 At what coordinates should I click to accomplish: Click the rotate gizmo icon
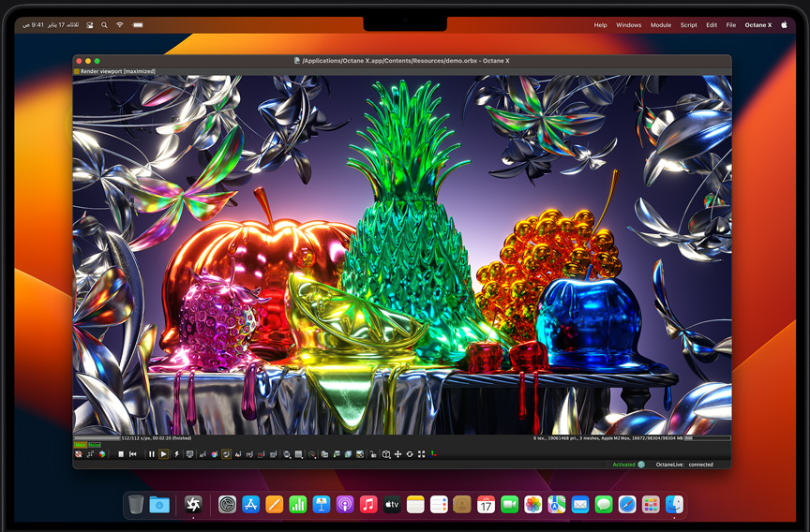(x=410, y=454)
